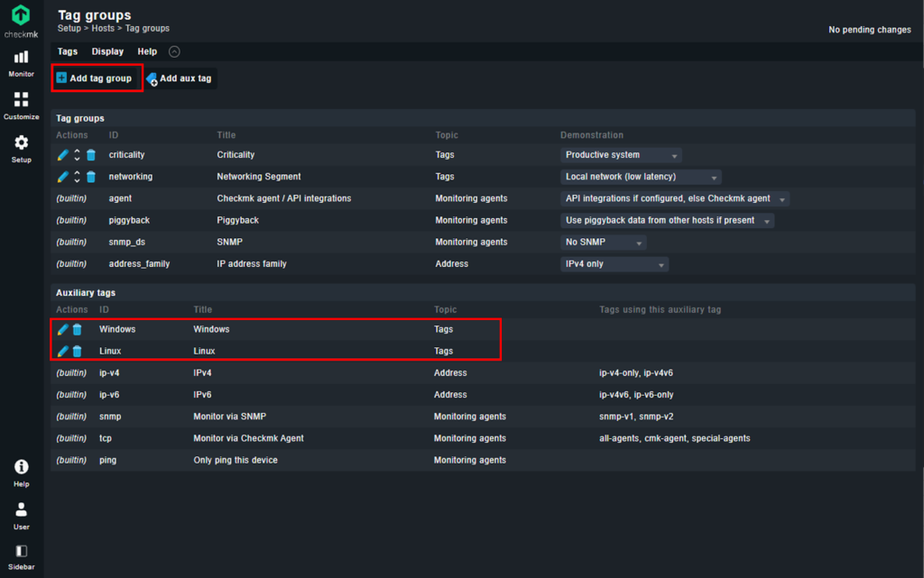This screenshot has height=578, width=924.
Task: Collapse the menu bar with circle chevron
Action: coord(174,51)
